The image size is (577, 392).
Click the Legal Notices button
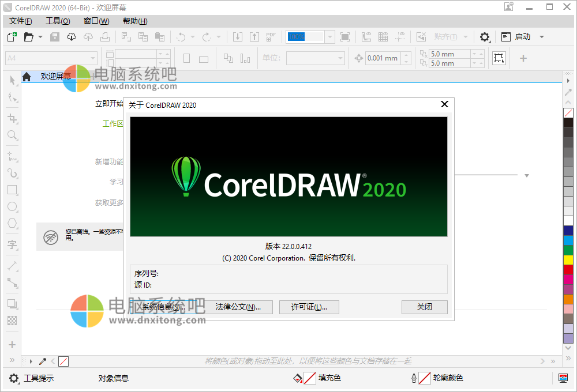238,307
